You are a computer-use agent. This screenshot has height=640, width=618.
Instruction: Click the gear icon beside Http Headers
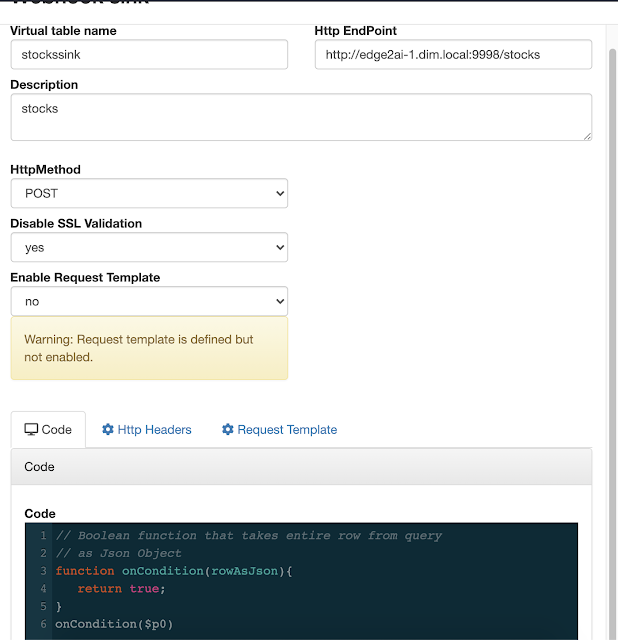(x=108, y=429)
